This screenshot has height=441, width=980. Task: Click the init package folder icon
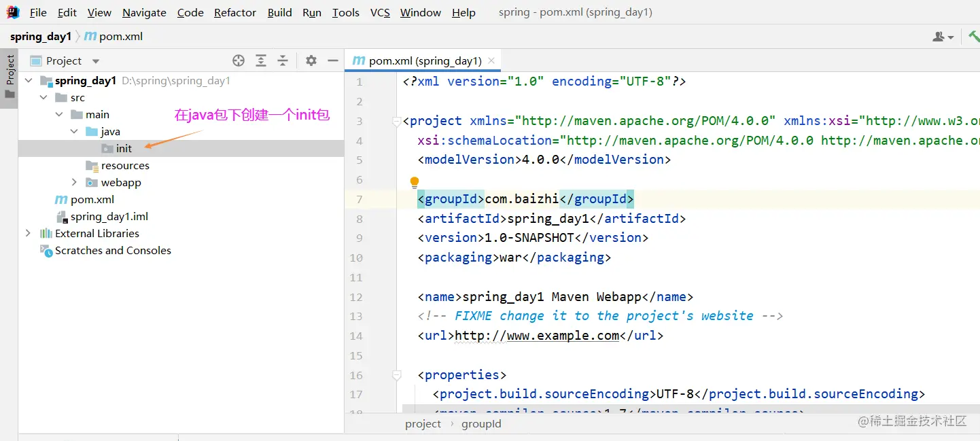[x=107, y=148]
